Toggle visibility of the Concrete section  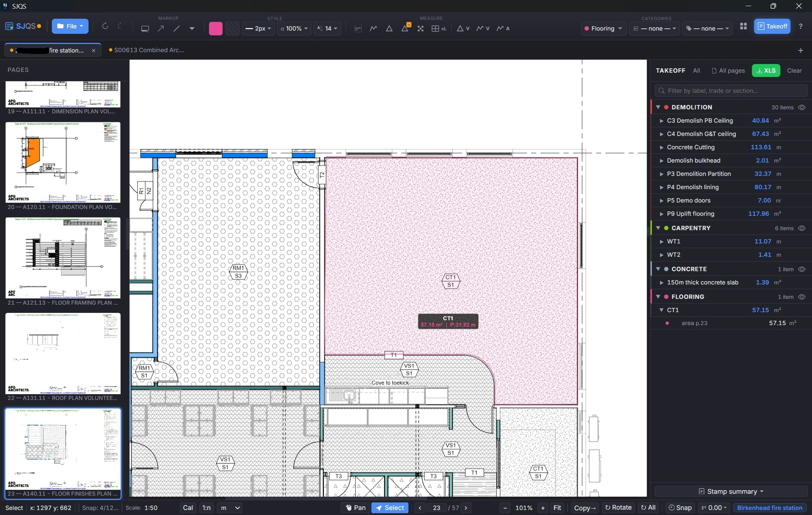802,269
